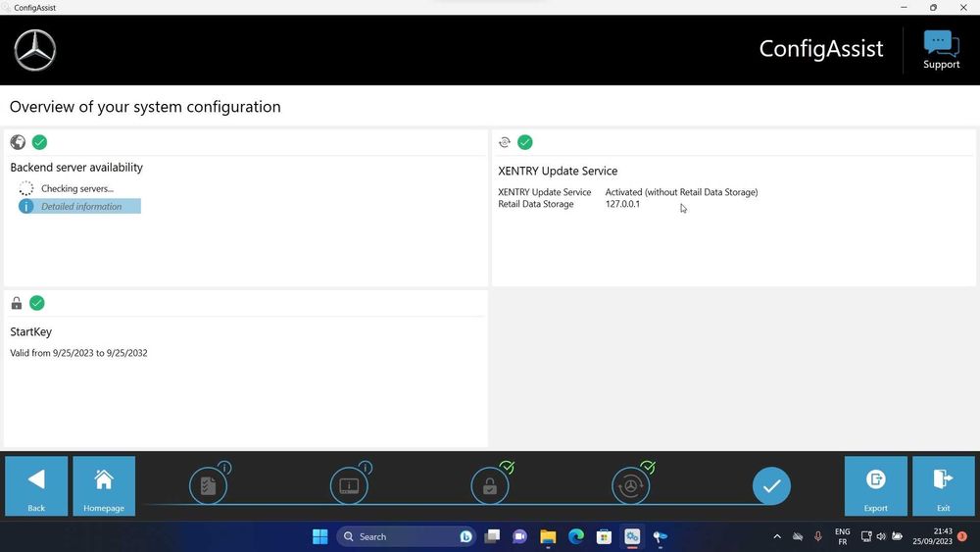This screenshot has width=980, height=552.
Task: Launch the Teams chat taskbar icon
Action: coord(519,536)
